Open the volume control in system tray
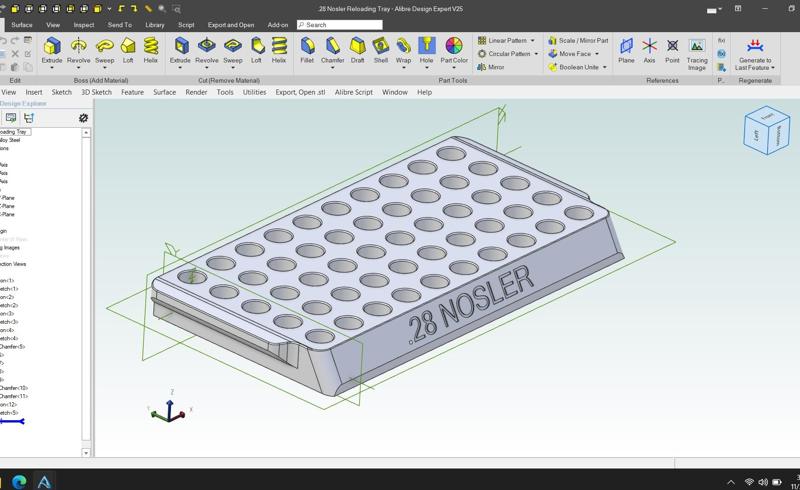The width and height of the screenshot is (800, 490). tap(763, 481)
